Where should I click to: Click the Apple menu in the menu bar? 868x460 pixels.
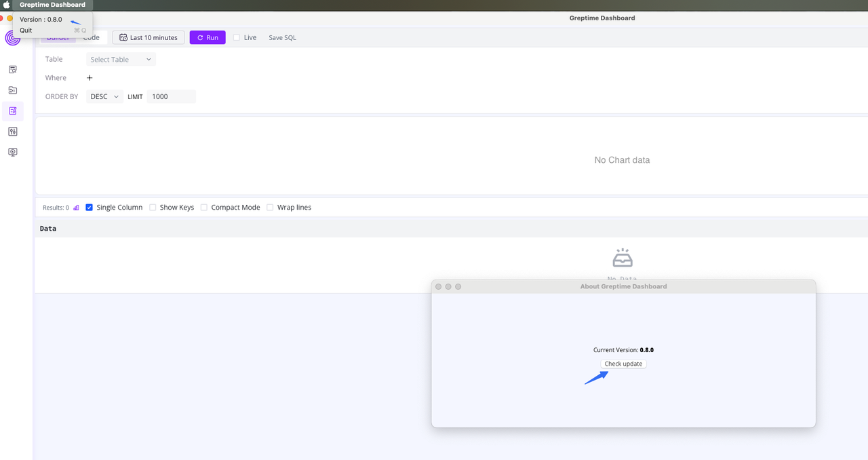(7, 5)
